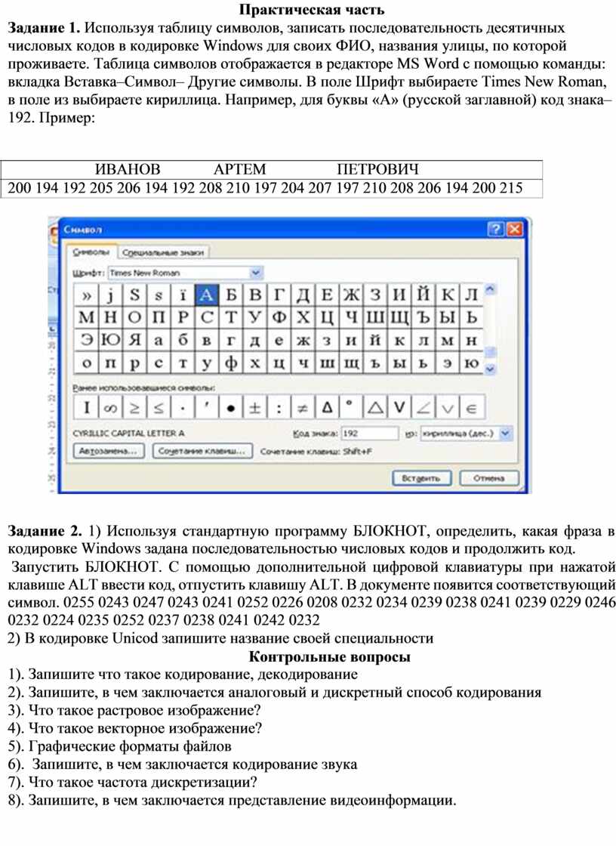Expand the кириллица (дес.) encoding dropdown
616x846 pixels.
(x=506, y=434)
